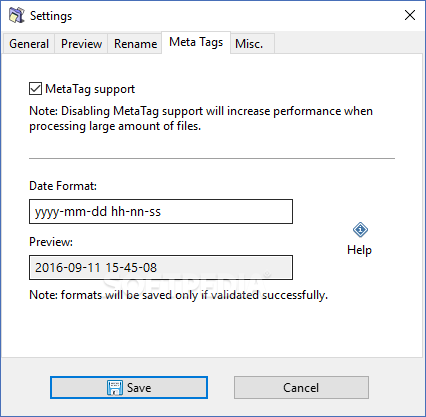Click the Help text label

click(x=359, y=250)
